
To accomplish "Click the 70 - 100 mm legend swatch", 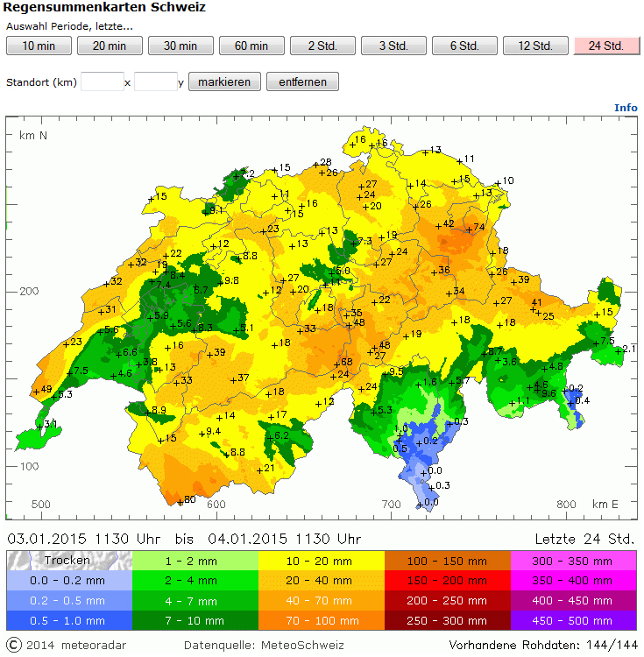I will coord(322,620).
